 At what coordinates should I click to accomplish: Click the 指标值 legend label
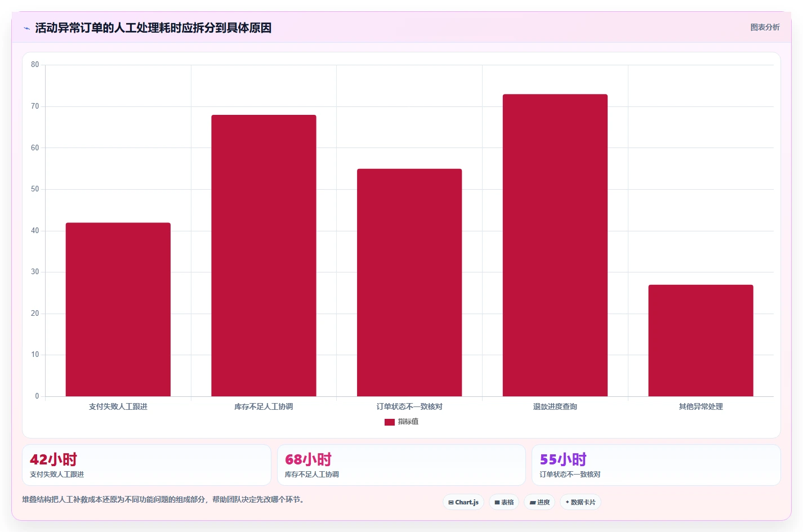click(x=408, y=422)
